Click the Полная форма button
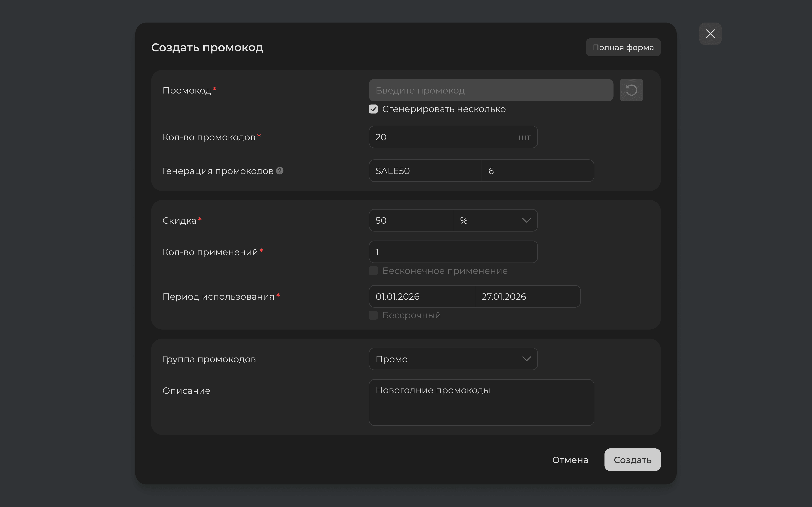Image resolution: width=812 pixels, height=507 pixels. tap(623, 47)
